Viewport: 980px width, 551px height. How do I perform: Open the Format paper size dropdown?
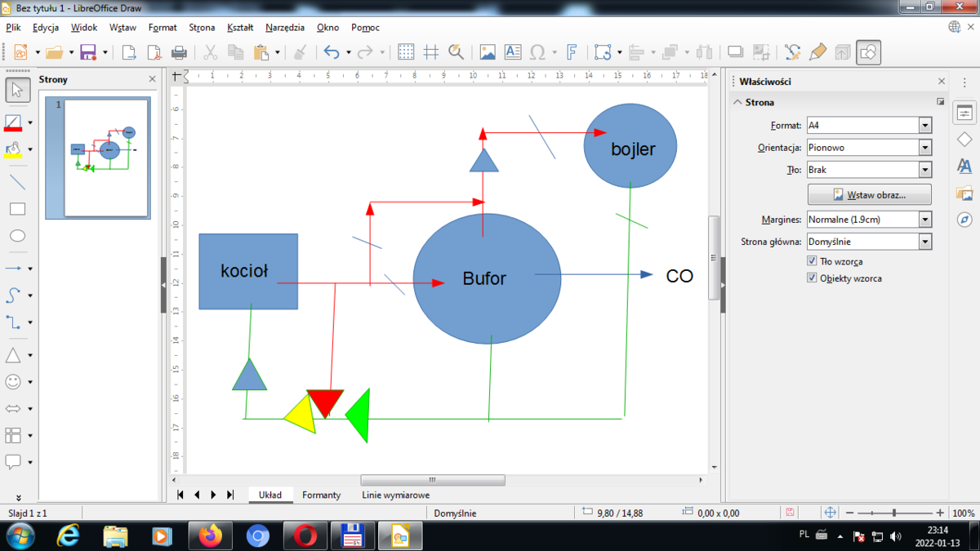[x=924, y=126]
